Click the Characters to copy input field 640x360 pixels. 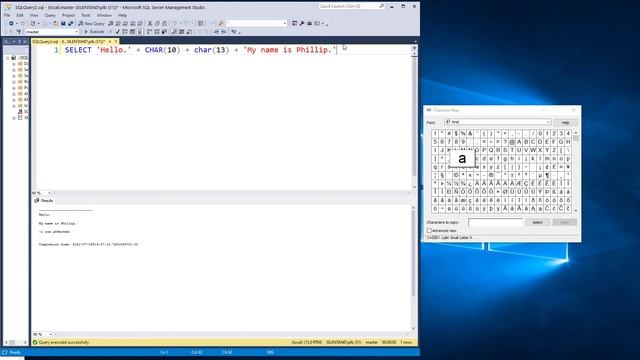click(496, 222)
